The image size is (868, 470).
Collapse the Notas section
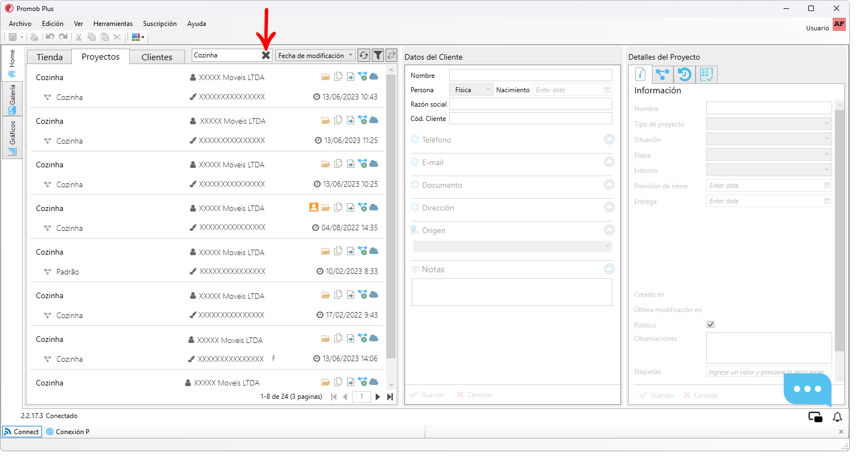coord(609,269)
